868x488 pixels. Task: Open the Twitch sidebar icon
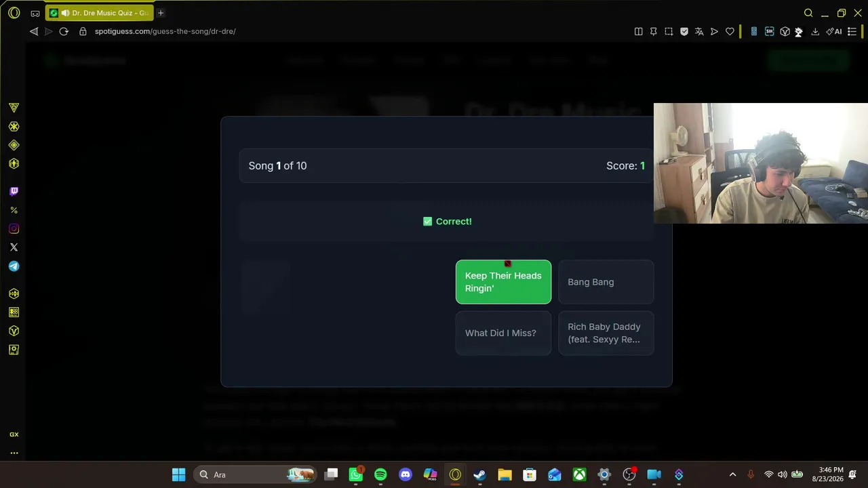tap(14, 191)
